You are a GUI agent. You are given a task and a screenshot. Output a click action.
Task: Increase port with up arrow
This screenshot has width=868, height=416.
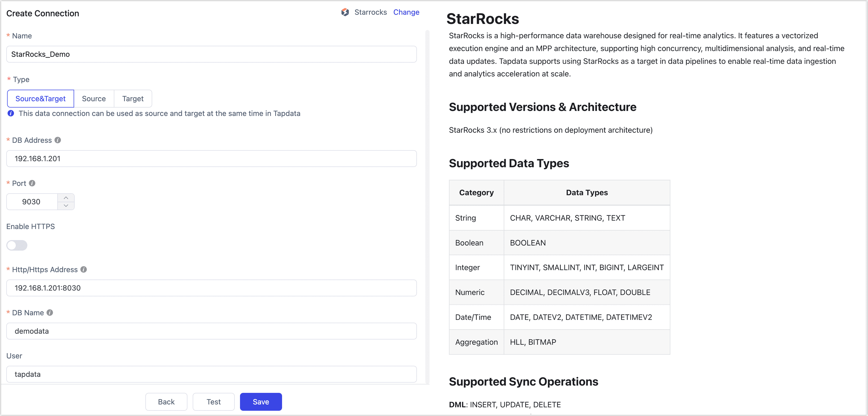[66, 197]
